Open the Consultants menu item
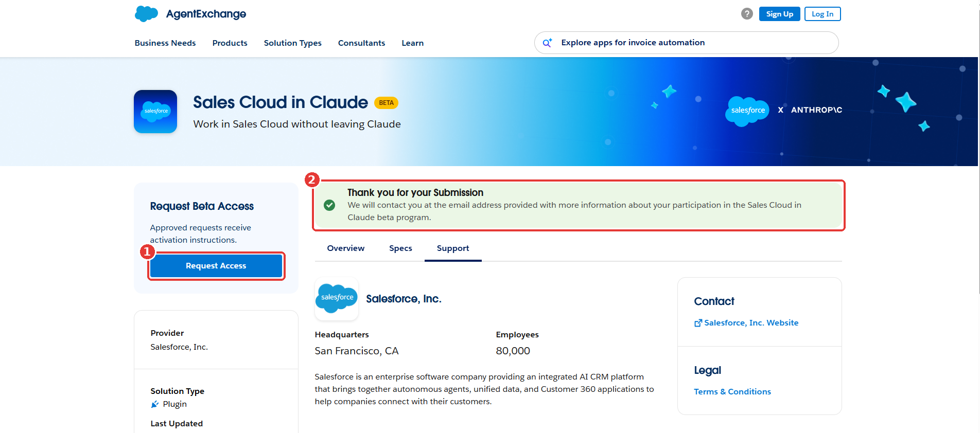 pyautogui.click(x=362, y=43)
